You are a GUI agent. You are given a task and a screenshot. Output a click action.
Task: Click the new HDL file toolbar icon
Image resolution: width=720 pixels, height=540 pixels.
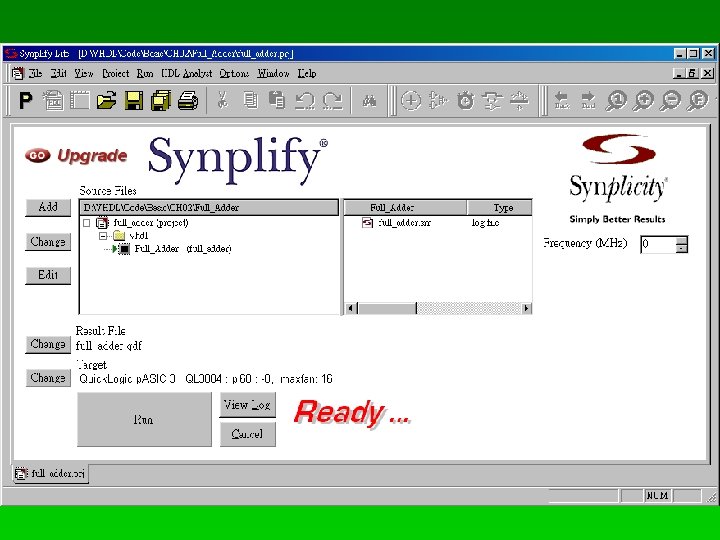pos(53,101)
